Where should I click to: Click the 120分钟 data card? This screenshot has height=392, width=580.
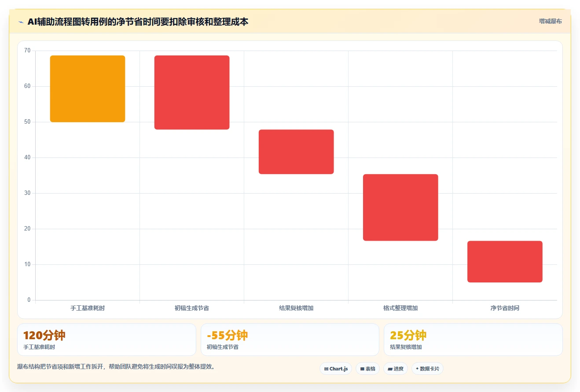106,340
